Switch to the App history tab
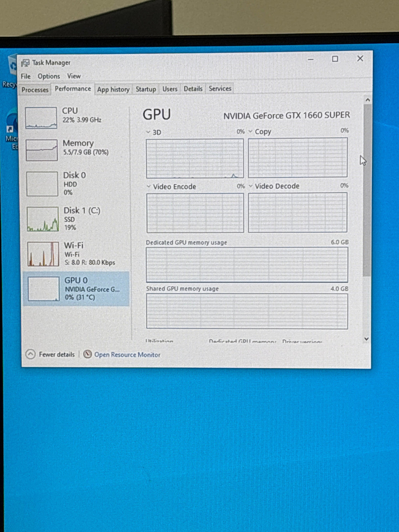Viewport: 399px width, 532px height. 113,89
